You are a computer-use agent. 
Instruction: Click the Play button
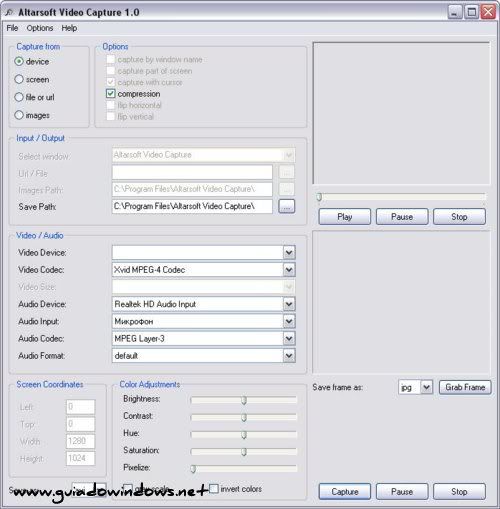point(345,217)
